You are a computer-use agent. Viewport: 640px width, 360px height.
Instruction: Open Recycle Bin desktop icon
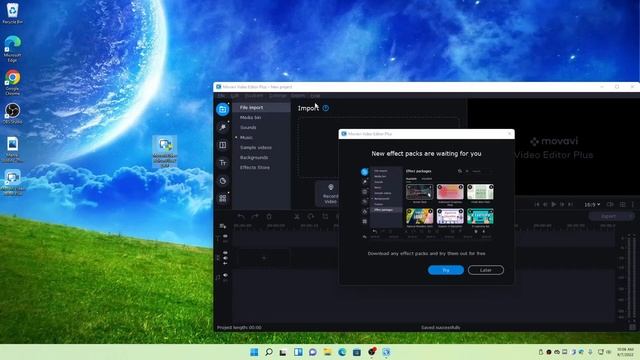point(12,13)
